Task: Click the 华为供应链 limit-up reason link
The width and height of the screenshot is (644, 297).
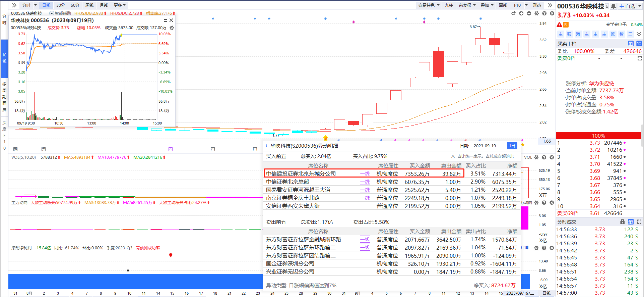Action: pos(601,83)
